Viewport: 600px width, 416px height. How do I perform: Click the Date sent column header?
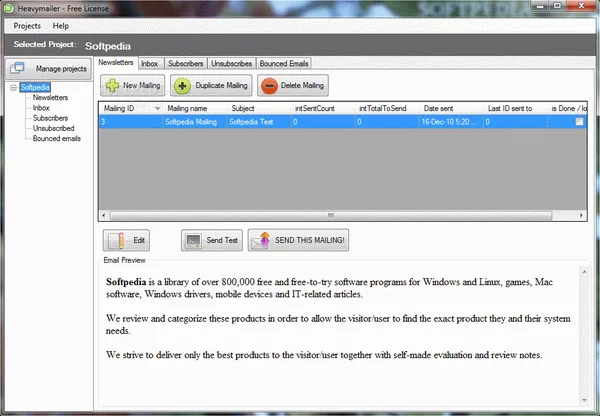[x=451, y=109]
